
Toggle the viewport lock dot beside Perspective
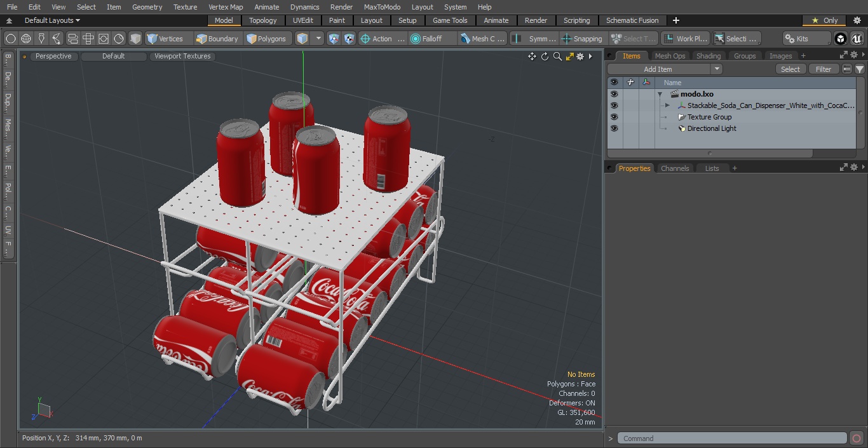(24, 57)
